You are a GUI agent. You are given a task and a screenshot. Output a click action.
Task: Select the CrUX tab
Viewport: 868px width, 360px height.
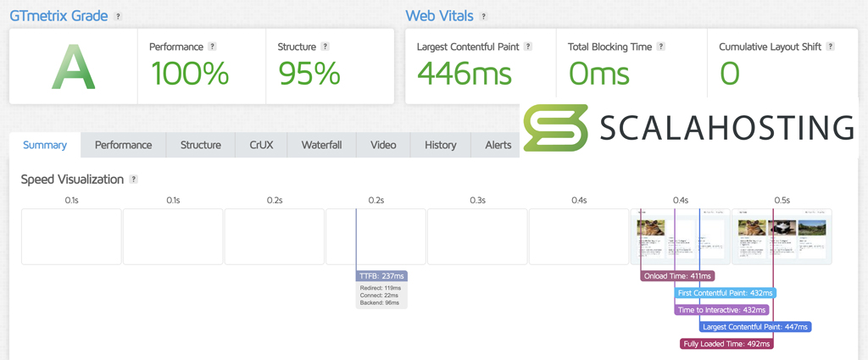[261, 145]
